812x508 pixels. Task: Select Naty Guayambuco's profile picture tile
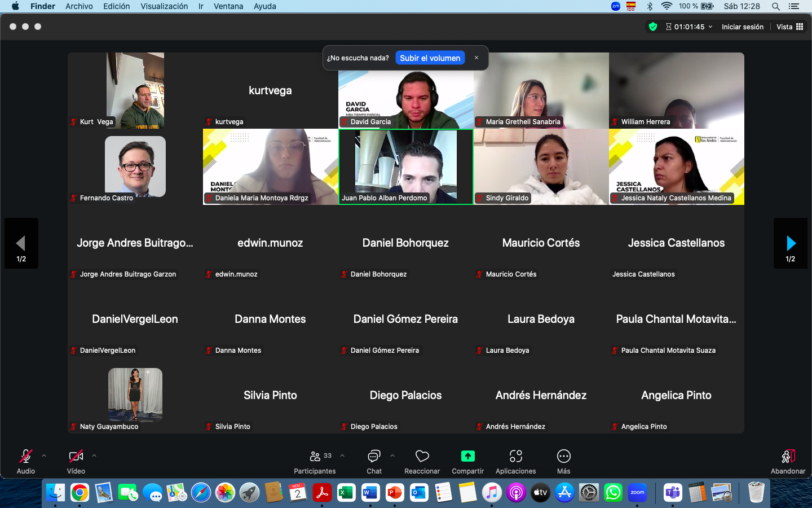[135, 395]
